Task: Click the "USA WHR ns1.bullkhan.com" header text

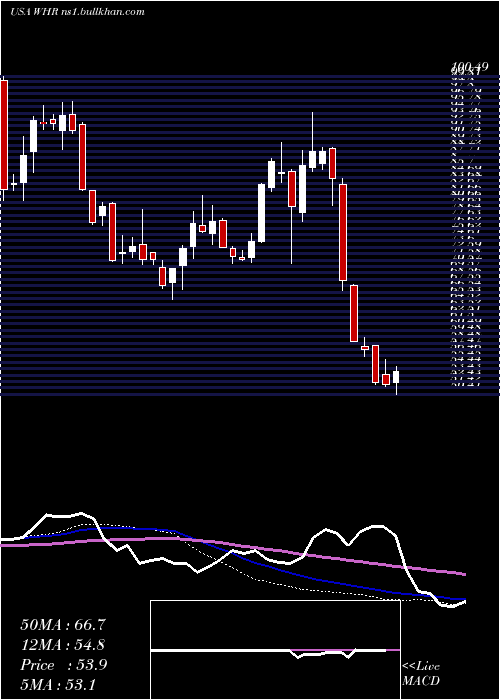Action: (x=77, y=12)
